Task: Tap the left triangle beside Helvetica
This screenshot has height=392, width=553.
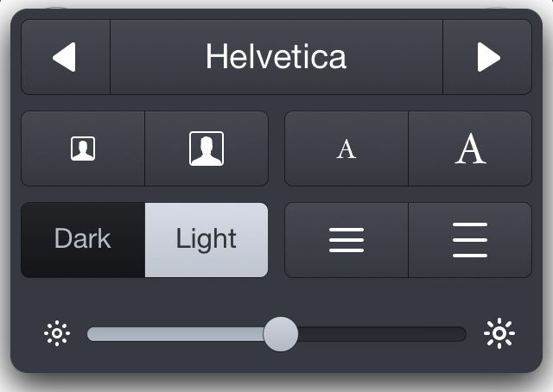Action: pyautogui.click(x=65, y=57)
